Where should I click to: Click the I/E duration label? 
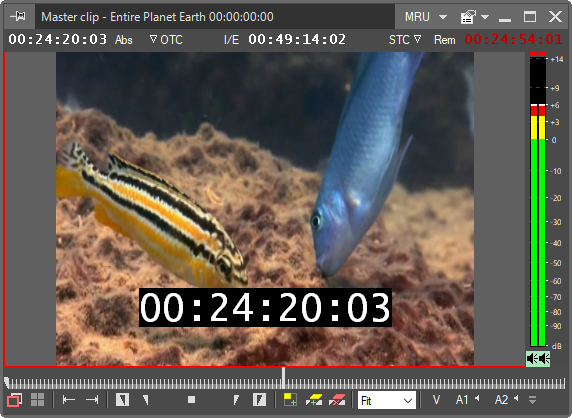(231, 40)
